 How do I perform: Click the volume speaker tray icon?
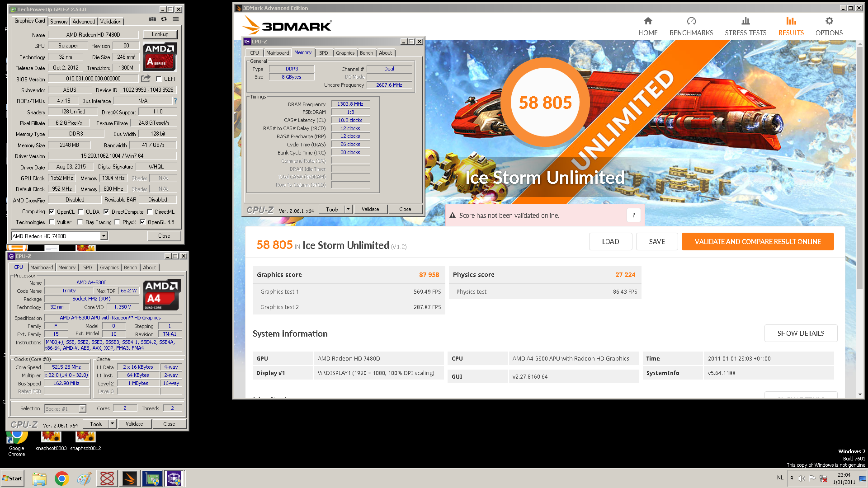(x=802, y=478)
